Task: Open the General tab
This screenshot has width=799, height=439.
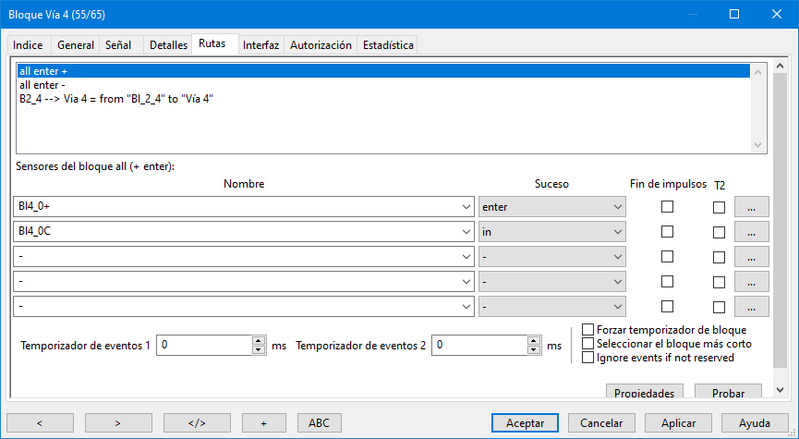Action: click(x=75, y=45)
